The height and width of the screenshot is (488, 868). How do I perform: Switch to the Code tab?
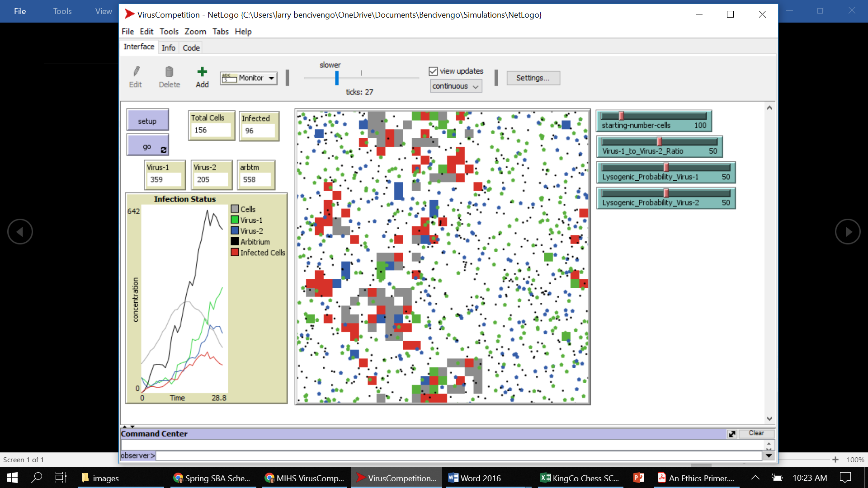point(190,47)
